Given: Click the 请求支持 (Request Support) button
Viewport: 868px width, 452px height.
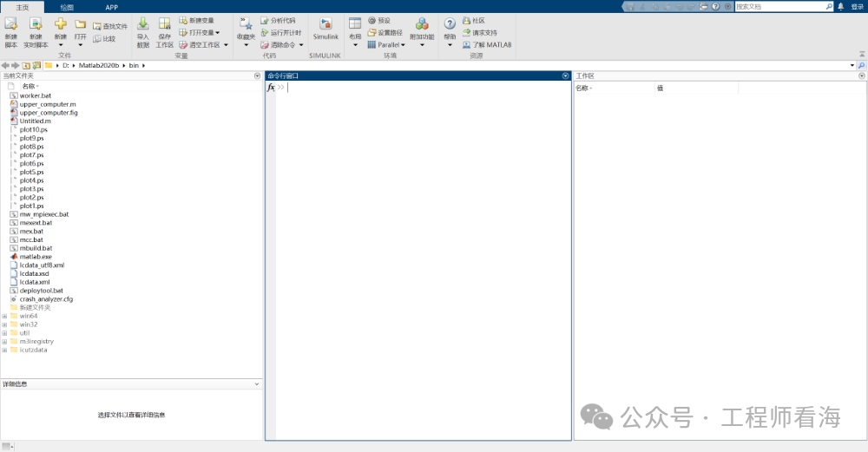Looking at the screenshot, I should pyautogui.click(x=479, y=33).
